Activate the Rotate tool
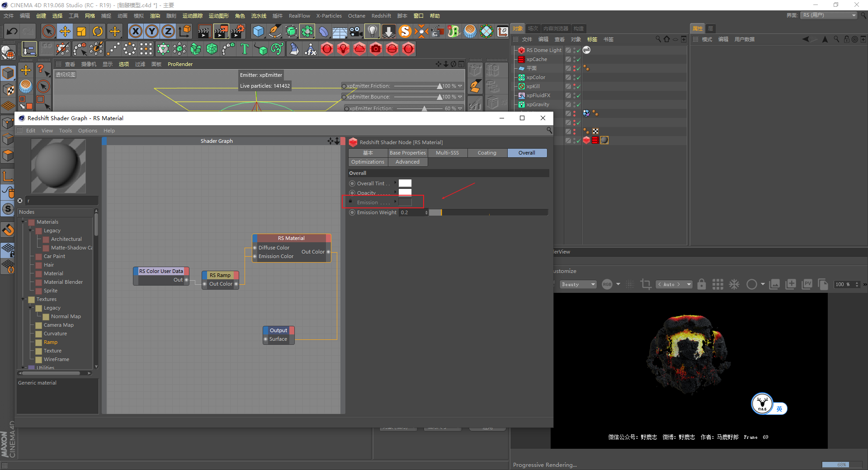Screen dimensions: 868x470 (98, 31)
